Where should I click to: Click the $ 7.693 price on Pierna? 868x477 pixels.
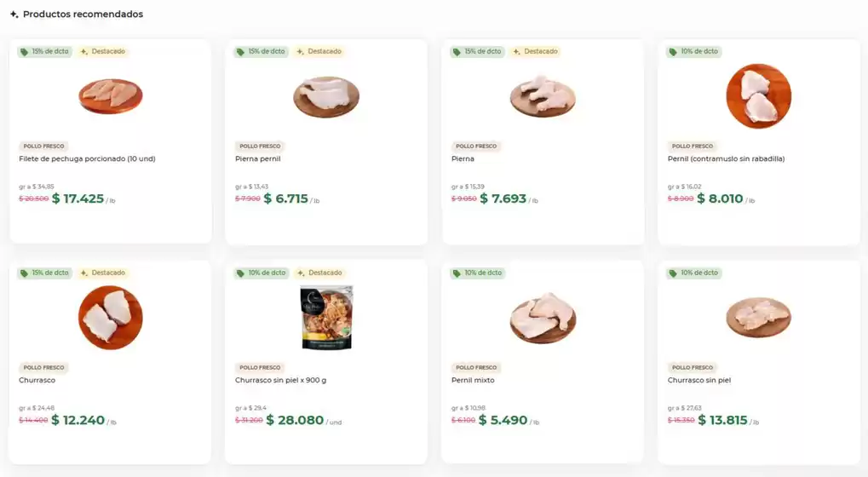(x=503, y=198)
